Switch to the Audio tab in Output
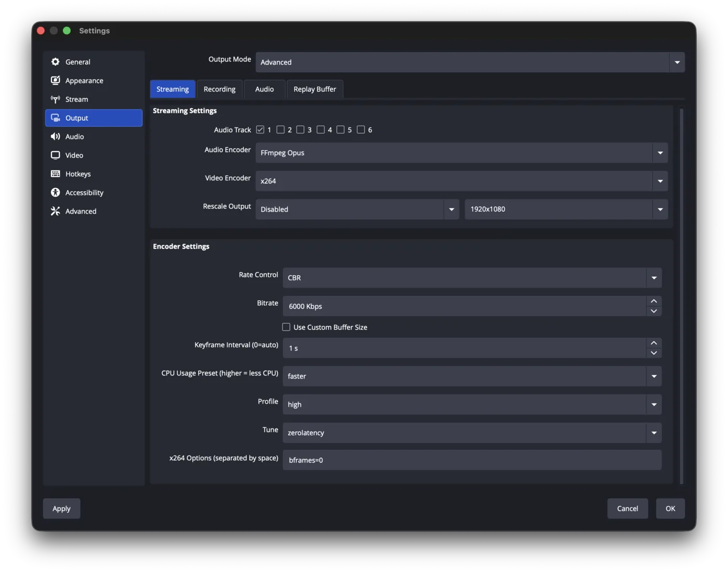 [264, 89]
